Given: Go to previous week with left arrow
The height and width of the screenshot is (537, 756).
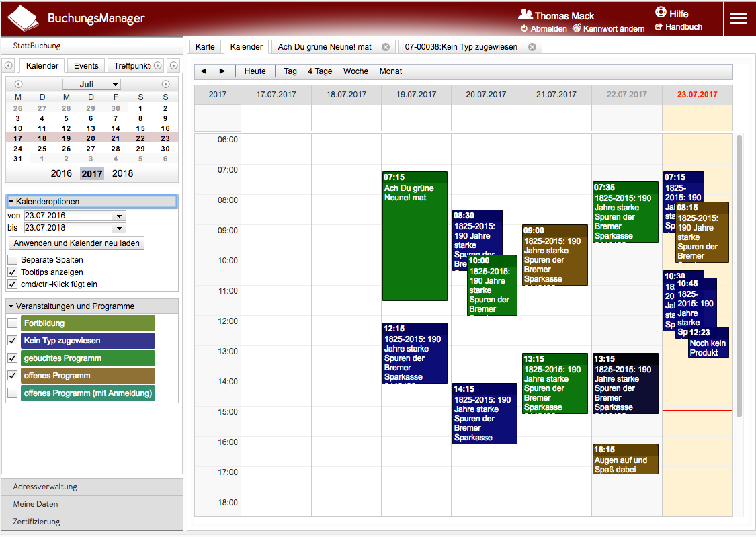Looking at the screenshot, I should pyautogui.click(x=204, y=71).
